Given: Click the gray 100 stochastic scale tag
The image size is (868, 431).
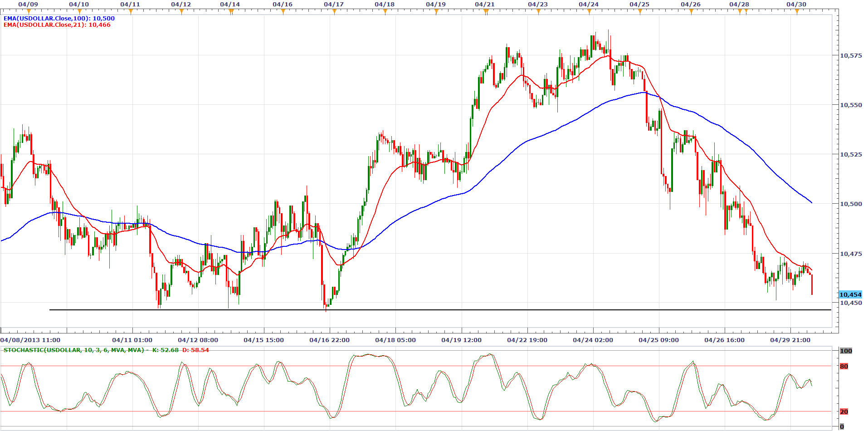Looking at the screenshot, I should pyautogui.click(x=846, y=351).
